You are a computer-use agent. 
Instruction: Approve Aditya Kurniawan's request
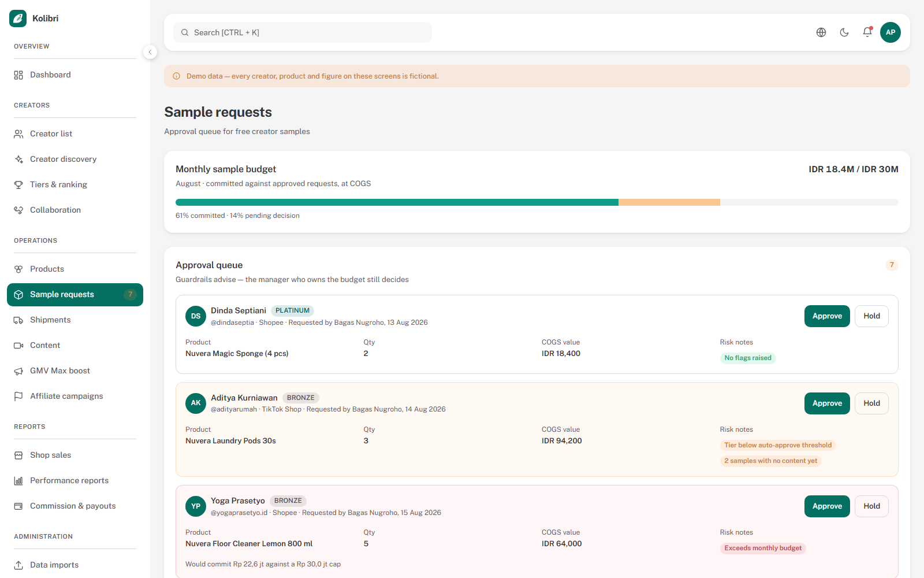click(x=827, y=403)
